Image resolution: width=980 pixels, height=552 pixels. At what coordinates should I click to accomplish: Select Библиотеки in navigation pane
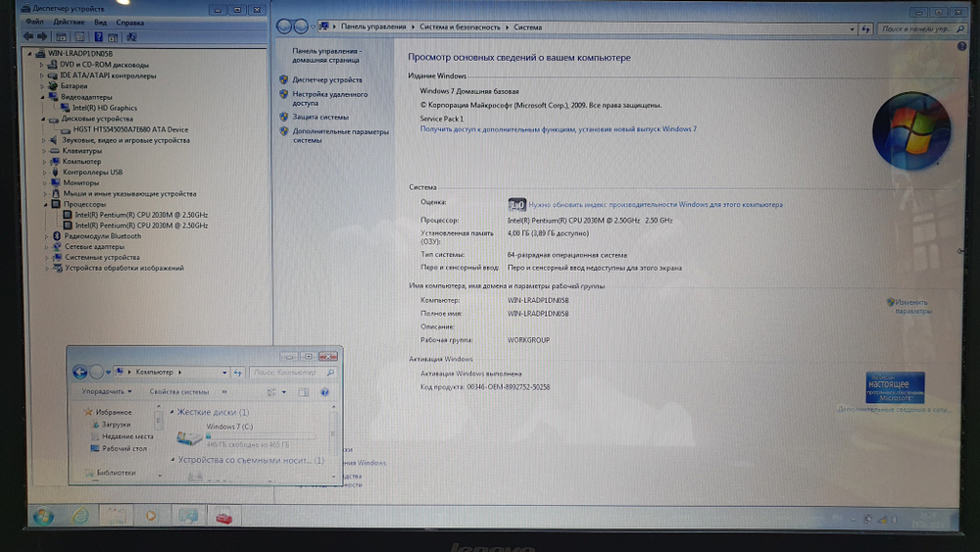pos(117,473)
